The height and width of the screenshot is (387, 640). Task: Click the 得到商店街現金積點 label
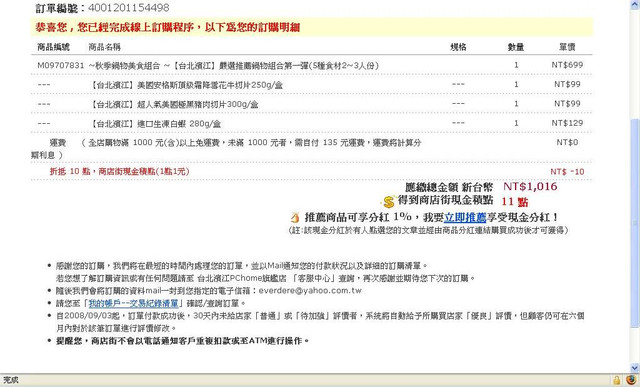[x=445, y=200]
